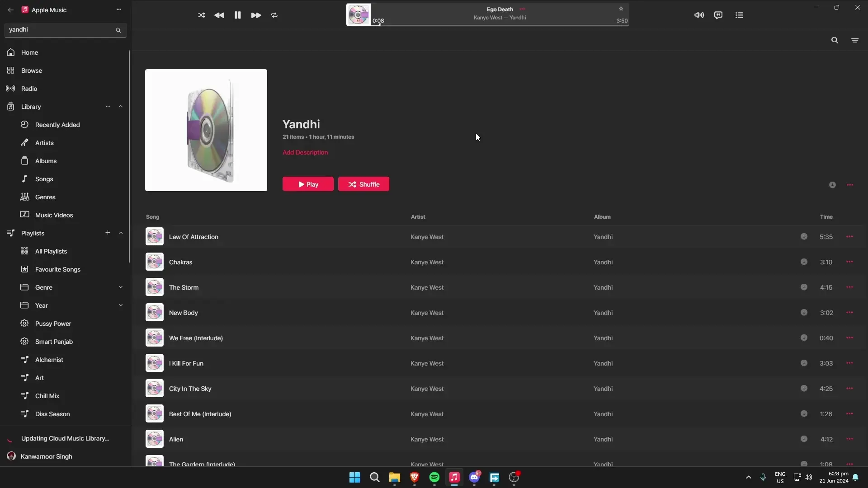Open the playing next queue

[739, 15]
